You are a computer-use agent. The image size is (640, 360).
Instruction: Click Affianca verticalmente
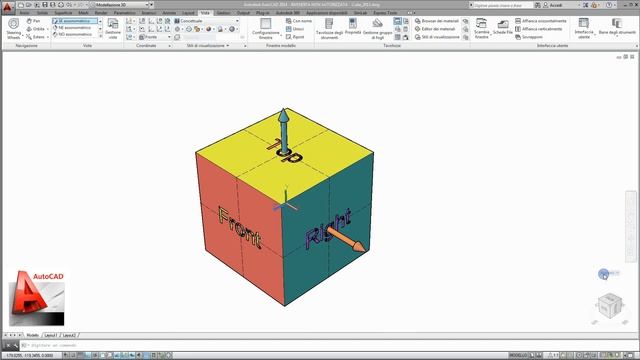539,29
